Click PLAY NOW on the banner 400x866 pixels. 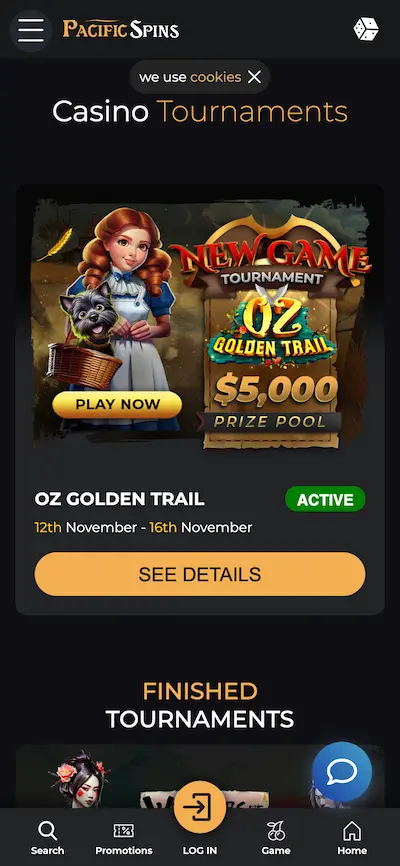[x=117, y=404]
